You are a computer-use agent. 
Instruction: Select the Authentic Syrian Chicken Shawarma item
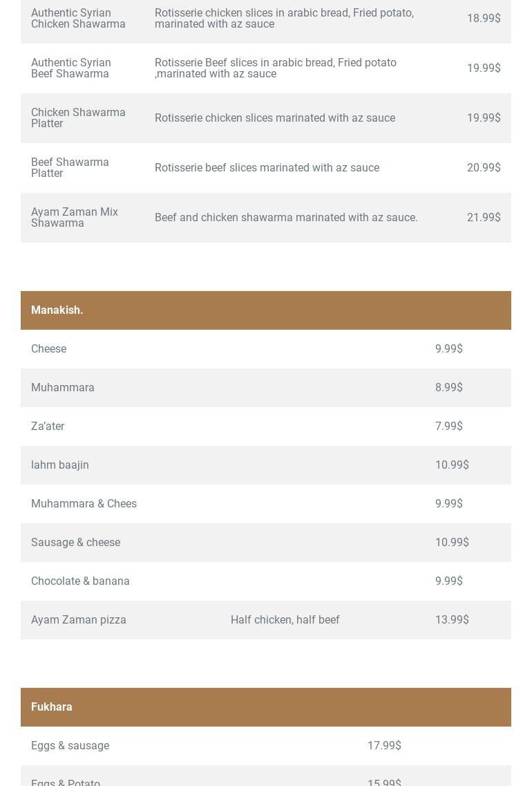tap(78, 19)
